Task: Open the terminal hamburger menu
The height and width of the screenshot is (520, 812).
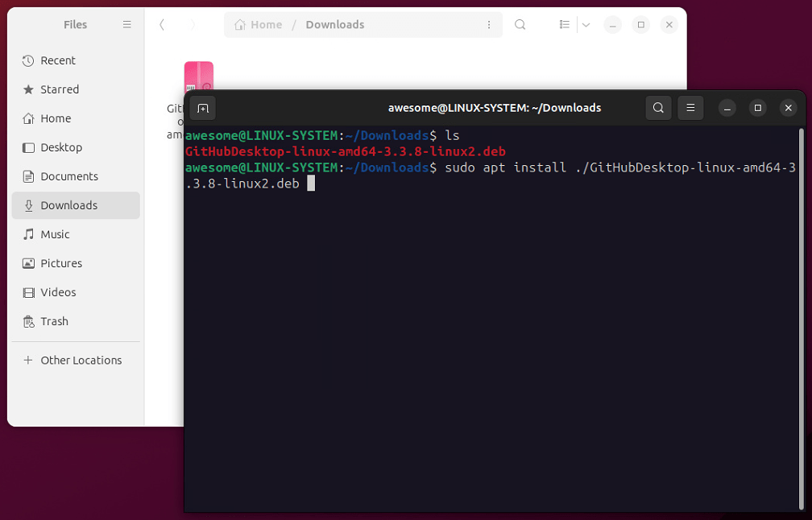Action: coord(690,108)
